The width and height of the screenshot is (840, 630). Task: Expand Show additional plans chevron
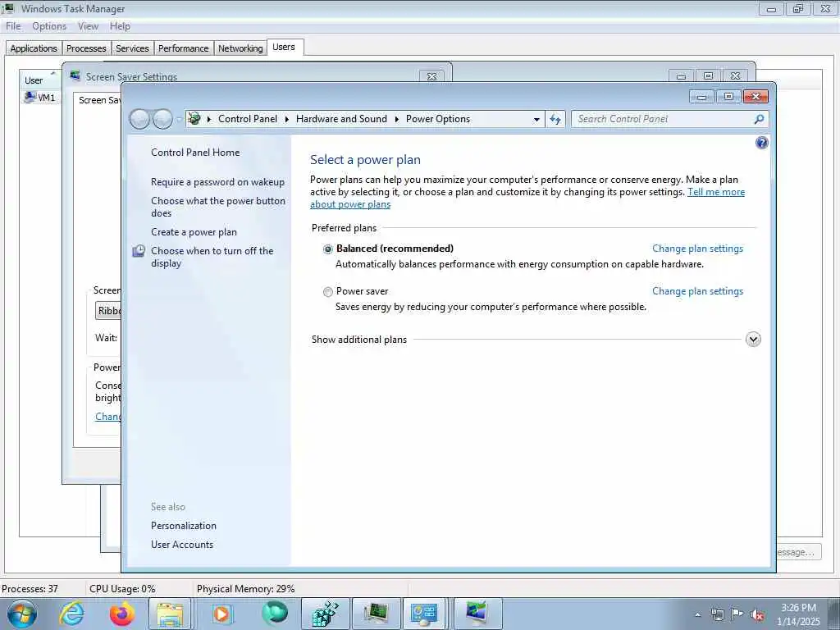(x=753, y=339)
